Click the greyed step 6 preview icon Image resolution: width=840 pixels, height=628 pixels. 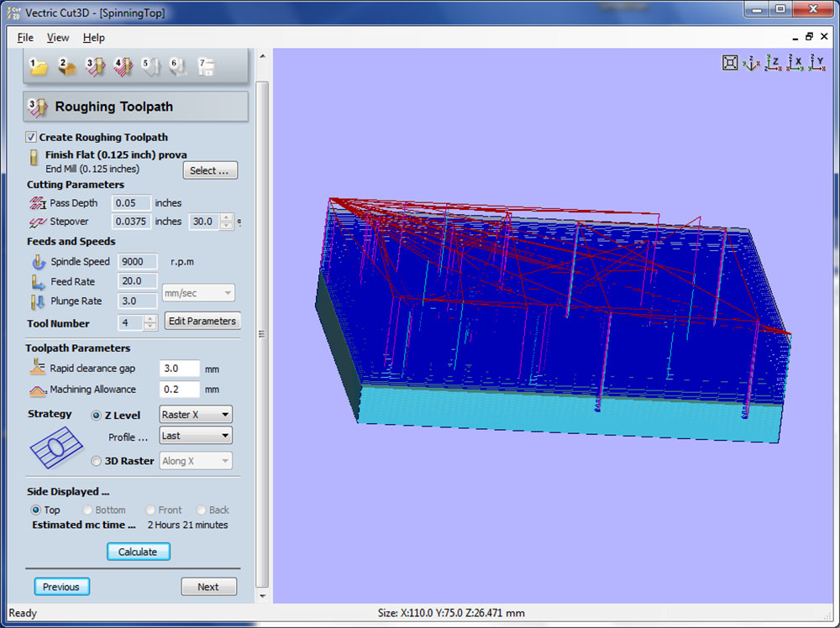coord(178,67)
